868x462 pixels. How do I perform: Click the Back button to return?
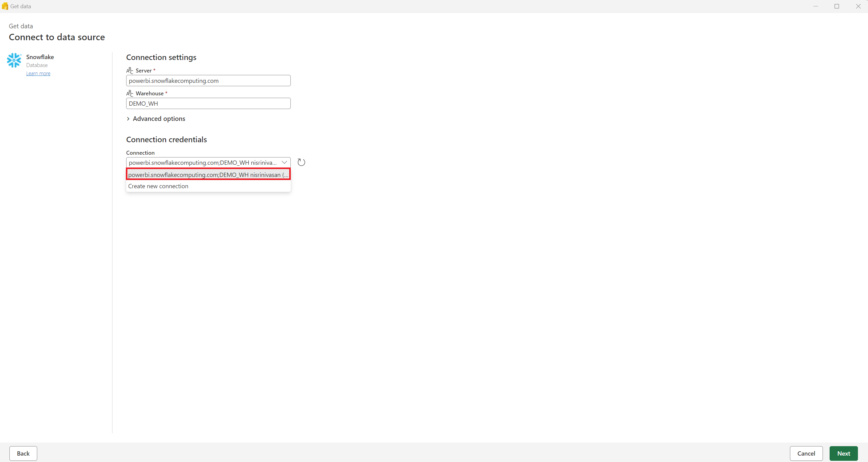click(x=23, y=453)
